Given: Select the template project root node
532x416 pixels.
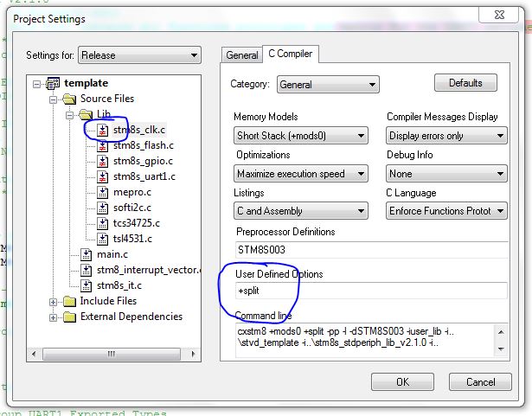Looking at the screenshot, I should (x=87, y=83).
